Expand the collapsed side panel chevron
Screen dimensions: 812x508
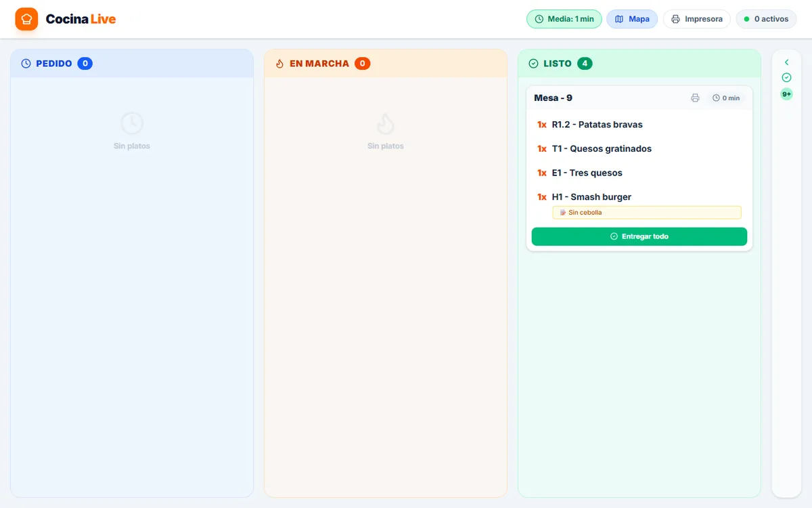786,62
